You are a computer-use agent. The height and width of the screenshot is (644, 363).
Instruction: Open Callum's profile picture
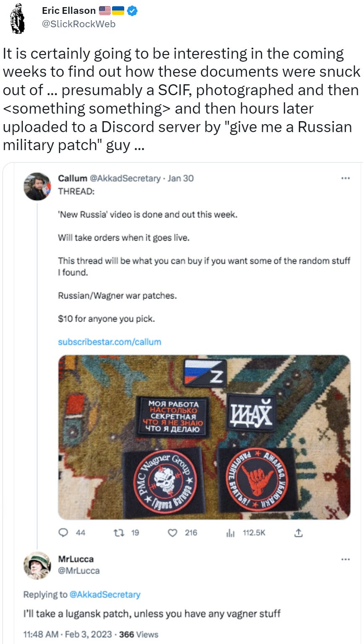[37, 186]
